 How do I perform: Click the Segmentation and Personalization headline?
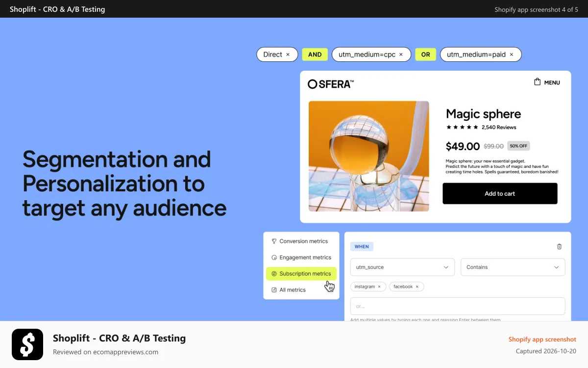tap(124, 184)
